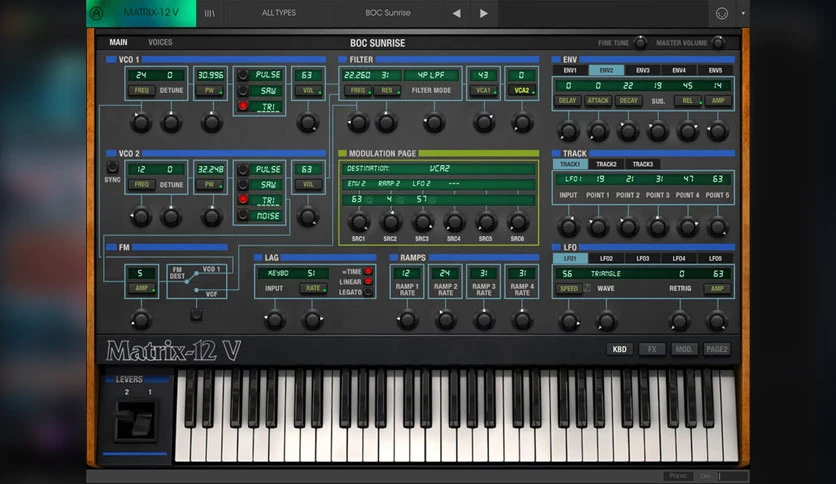836x484 pixels.
Task: Click the filter RES button
Action: point(387,91)
